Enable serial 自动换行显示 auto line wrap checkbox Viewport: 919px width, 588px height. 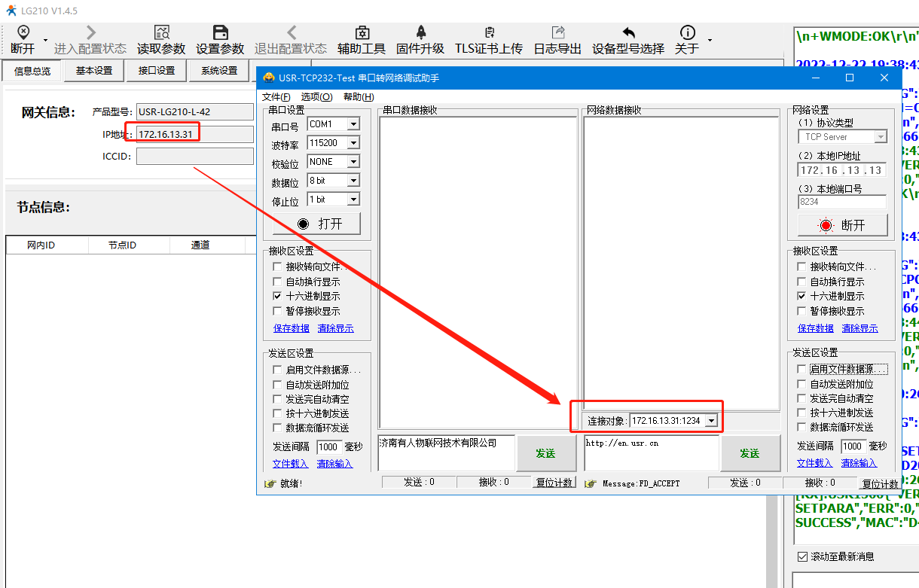point(277,282)
